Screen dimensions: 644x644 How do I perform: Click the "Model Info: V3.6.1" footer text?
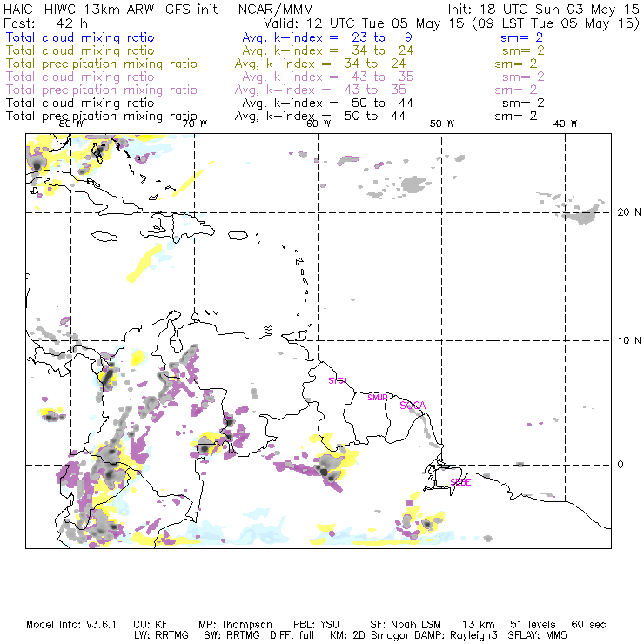71,625
